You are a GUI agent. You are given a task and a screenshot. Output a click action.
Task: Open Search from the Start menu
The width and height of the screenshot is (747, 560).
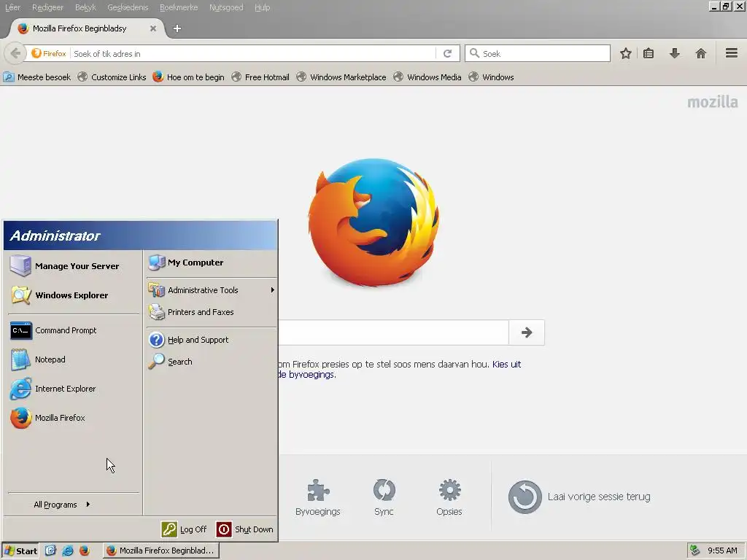(x=212, y=362)
